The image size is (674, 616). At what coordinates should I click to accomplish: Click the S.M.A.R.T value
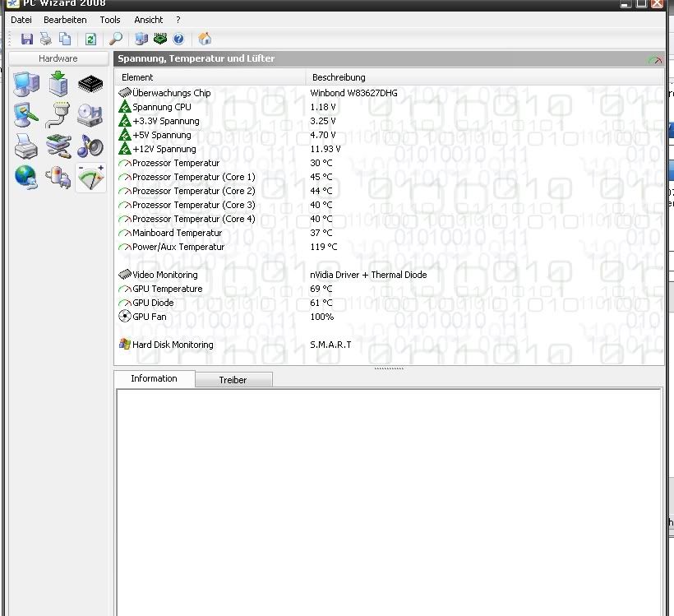330,345
